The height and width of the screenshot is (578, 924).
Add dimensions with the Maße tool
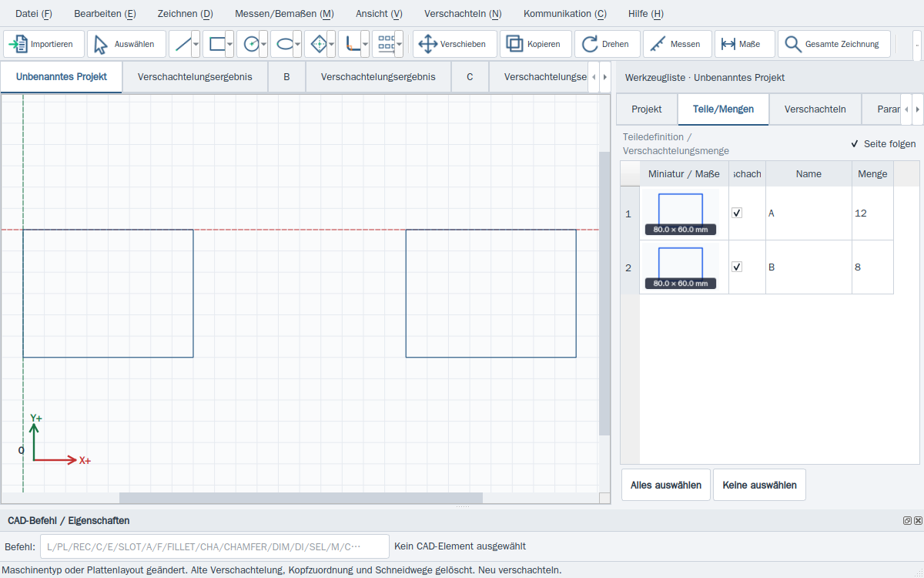[745, 44]
